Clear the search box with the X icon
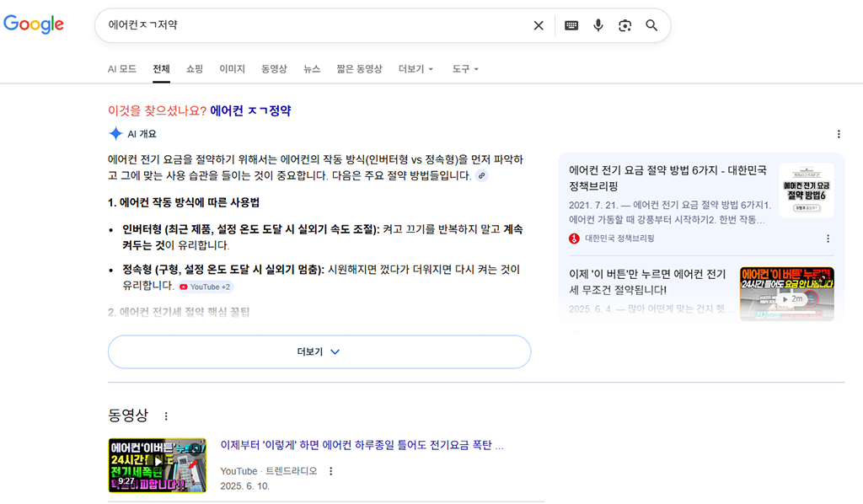863x504 pixels. [x=539, y=25]
